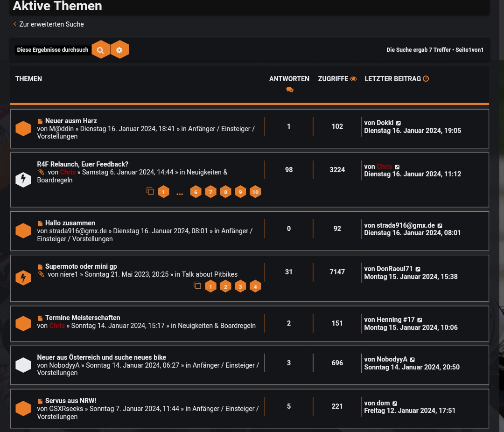The width and height of the screenshot is (504, 432).
Task: Click topic status hexagon for Hallo zusammen
Action: coord(23,230)
